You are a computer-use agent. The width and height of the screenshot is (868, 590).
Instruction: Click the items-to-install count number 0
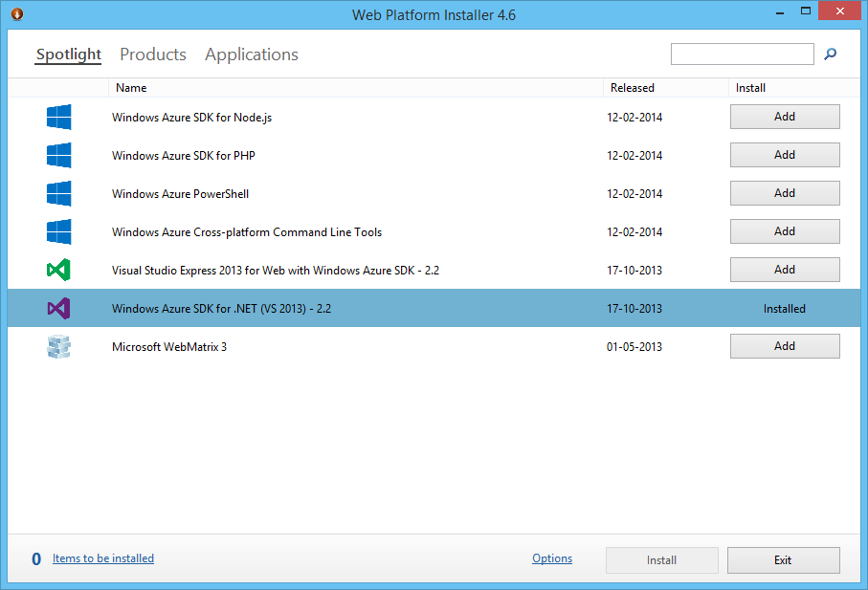click(36, 559)
